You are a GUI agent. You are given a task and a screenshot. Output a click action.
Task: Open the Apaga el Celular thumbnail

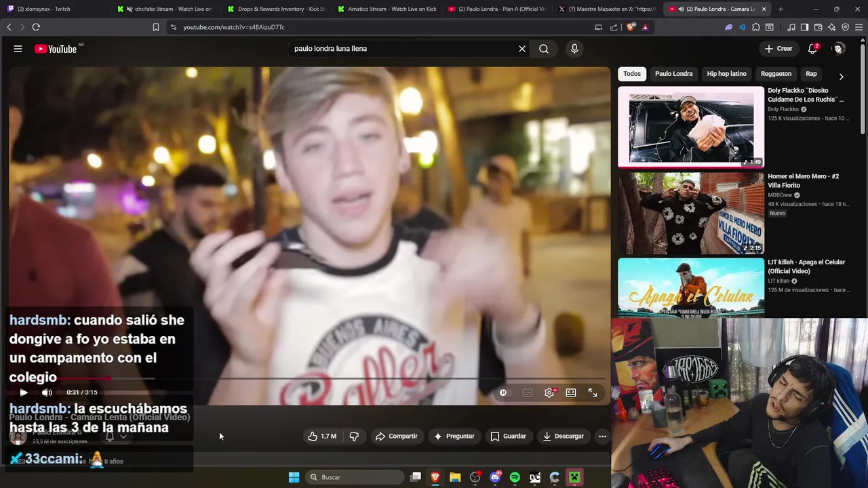click(x=691, y=288)
